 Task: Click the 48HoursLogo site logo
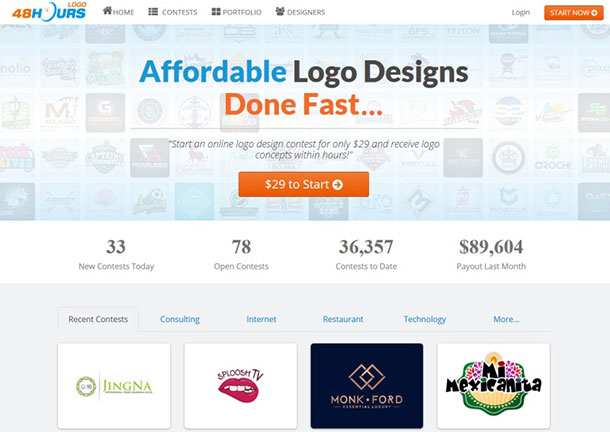tap(49, 12)
